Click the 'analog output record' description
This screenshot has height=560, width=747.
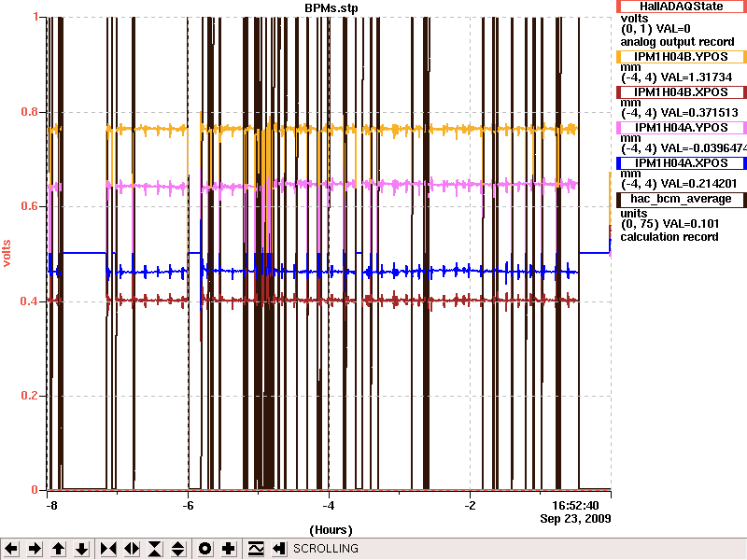[677, 42]
